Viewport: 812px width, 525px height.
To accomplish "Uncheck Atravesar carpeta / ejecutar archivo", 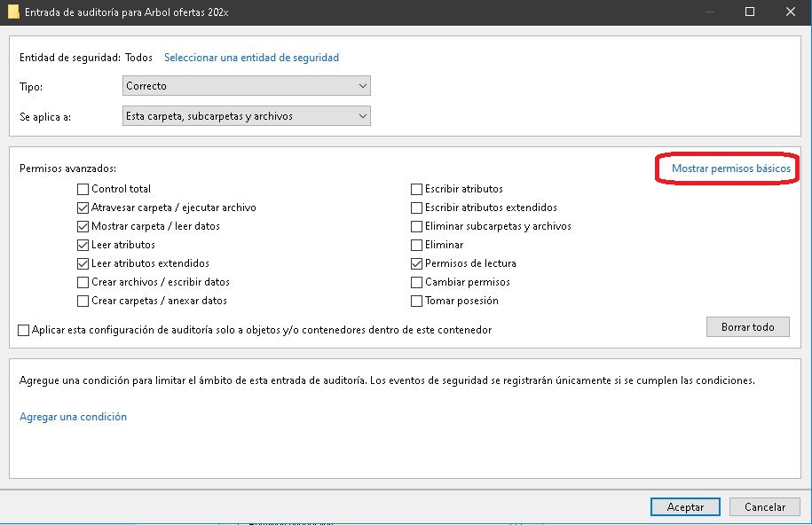I will (x=83, y=208).
